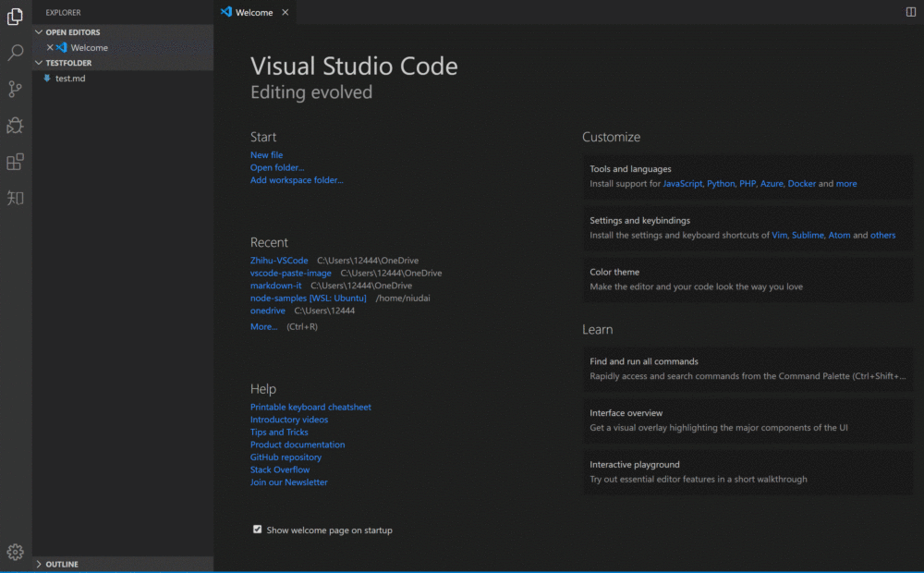The height and width of the screenshot is (573, 924).
Task: Open the Explorer view icon
Action: [x=14, y=15]
